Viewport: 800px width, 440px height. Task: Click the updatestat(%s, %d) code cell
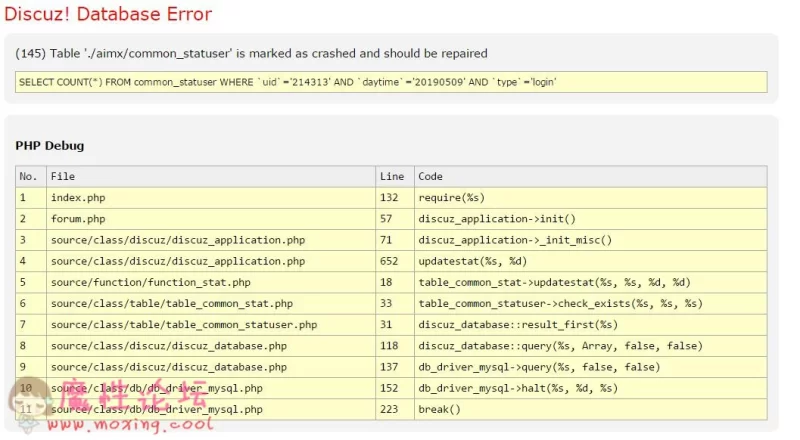[591, 261]
